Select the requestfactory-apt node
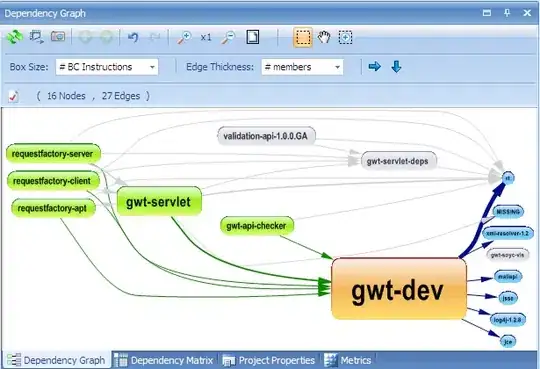 pyautogui.click(x=53, y=208)
